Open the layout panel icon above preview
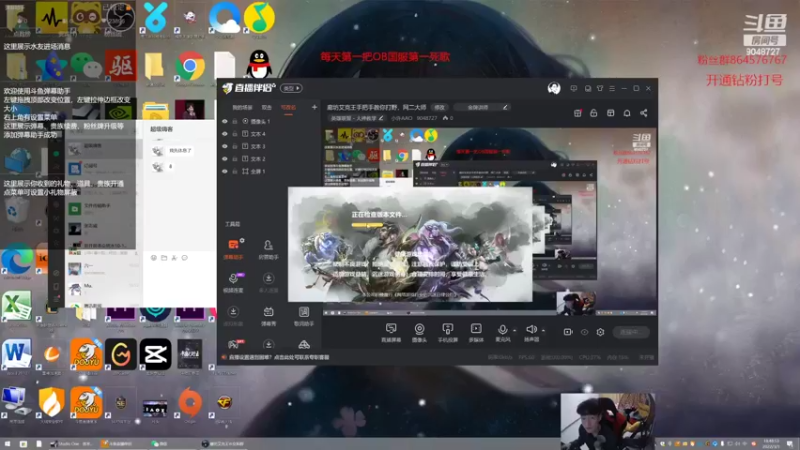Viewport: 800px width, 450px height. pyautogui.click(x=610, y=113)
